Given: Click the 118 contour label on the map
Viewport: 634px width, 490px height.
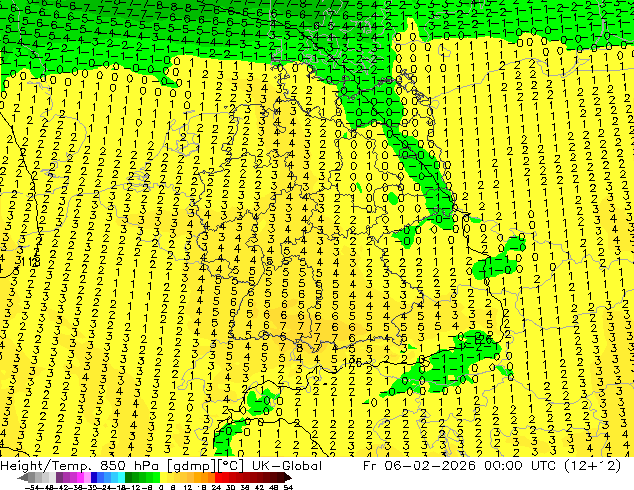Looking at the screenshot, I should click(x=30, y=262).
